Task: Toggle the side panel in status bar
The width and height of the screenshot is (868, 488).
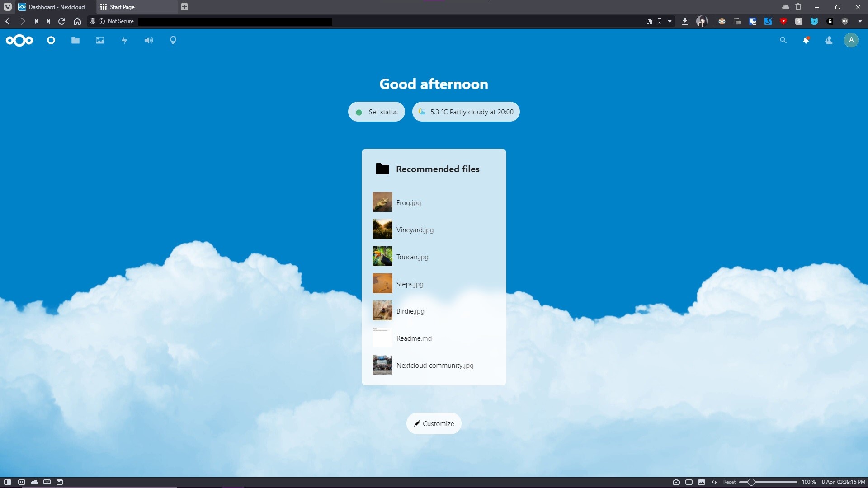Action: (x=8, y=482)
